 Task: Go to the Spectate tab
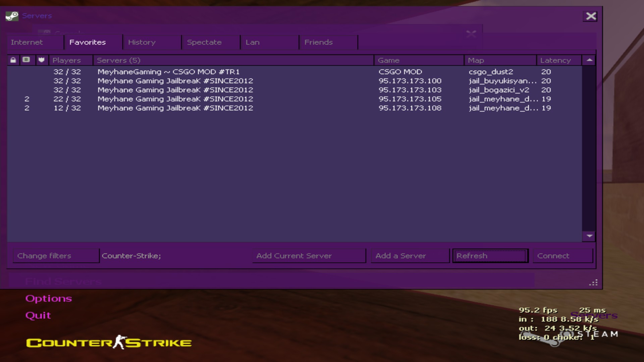pos(211,42)
